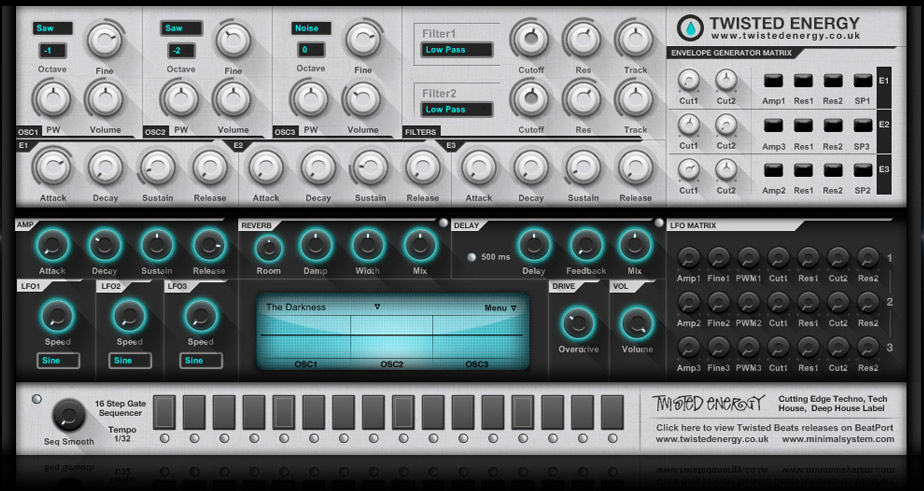This screenshot has width=924, height=491.
Task: Open preset list arrow next to The Darkness
Action: 378,307
